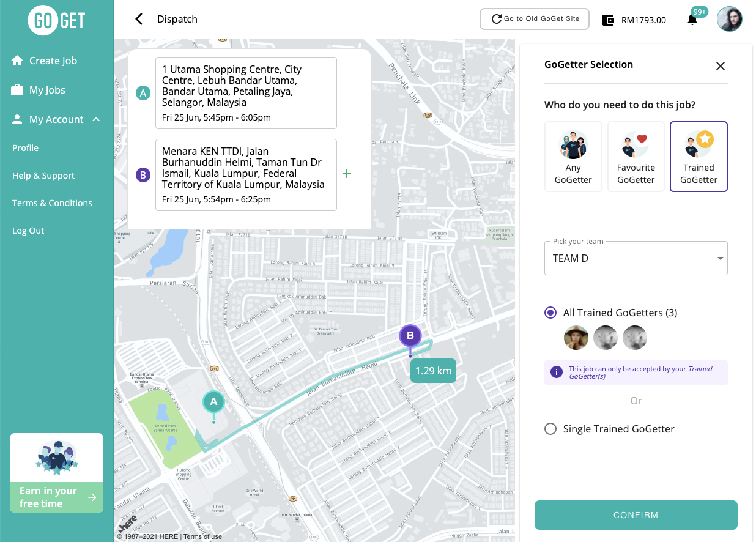
Task: Click the wallet balance icon
Action: click(x=608, y=20)
